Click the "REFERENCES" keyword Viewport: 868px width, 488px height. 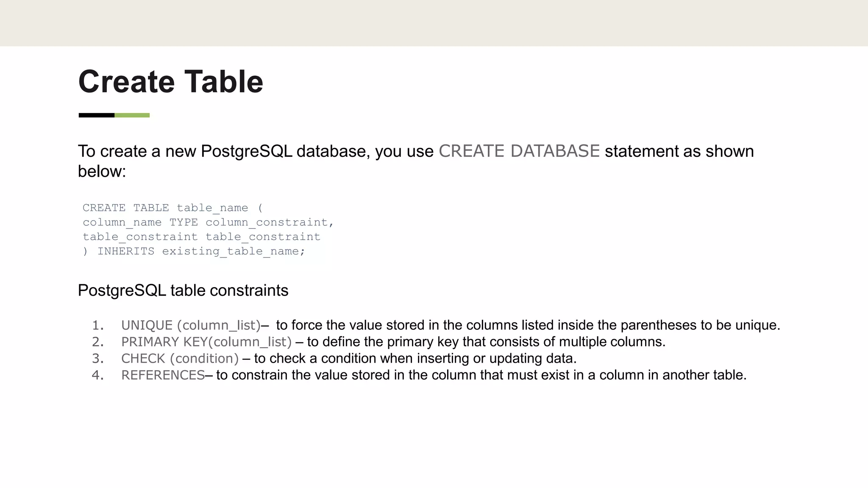tap(163, 375)
